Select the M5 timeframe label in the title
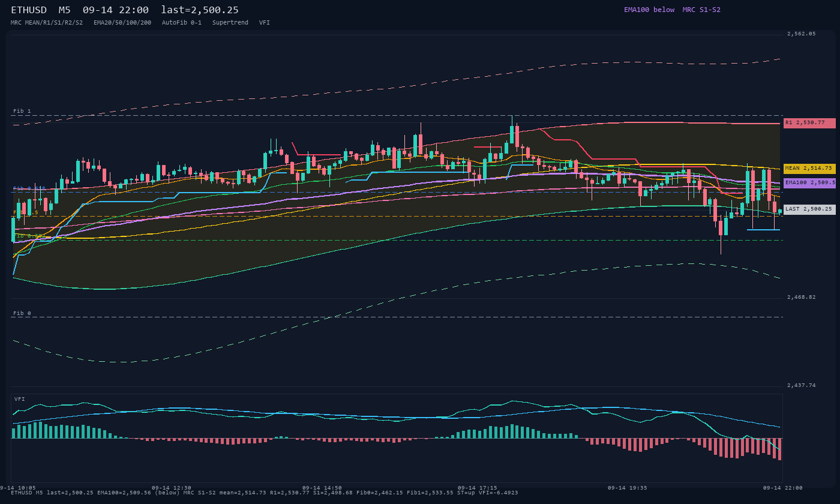Screen dimensions: 840x504 pos(64,10)
